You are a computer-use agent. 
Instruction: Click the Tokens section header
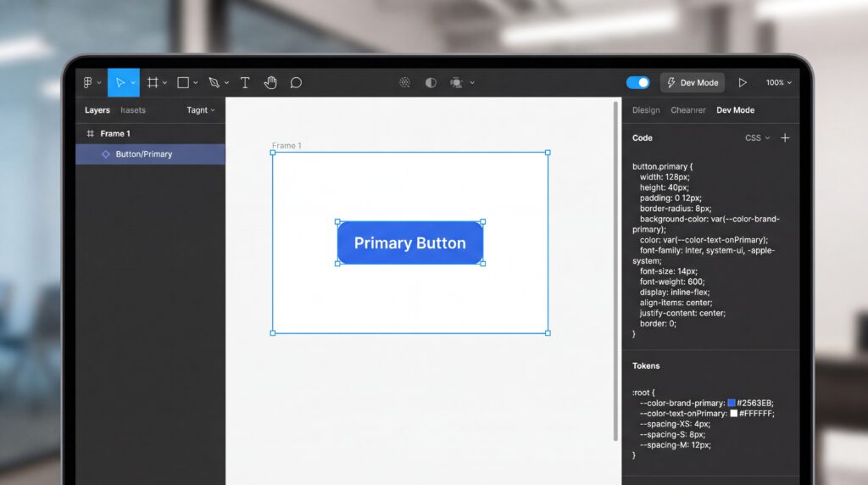(646, 366)
